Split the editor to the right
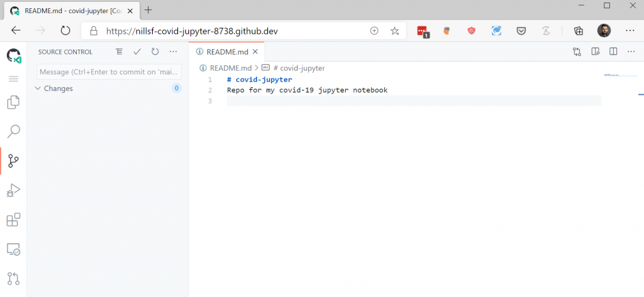The height and width of the screenshot is (297, 644). 613,51
